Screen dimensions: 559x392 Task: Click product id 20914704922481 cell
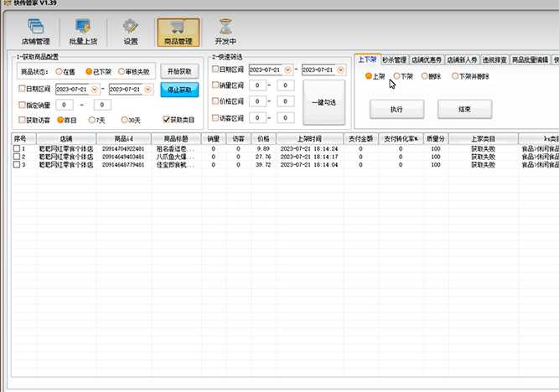(123, 148)
